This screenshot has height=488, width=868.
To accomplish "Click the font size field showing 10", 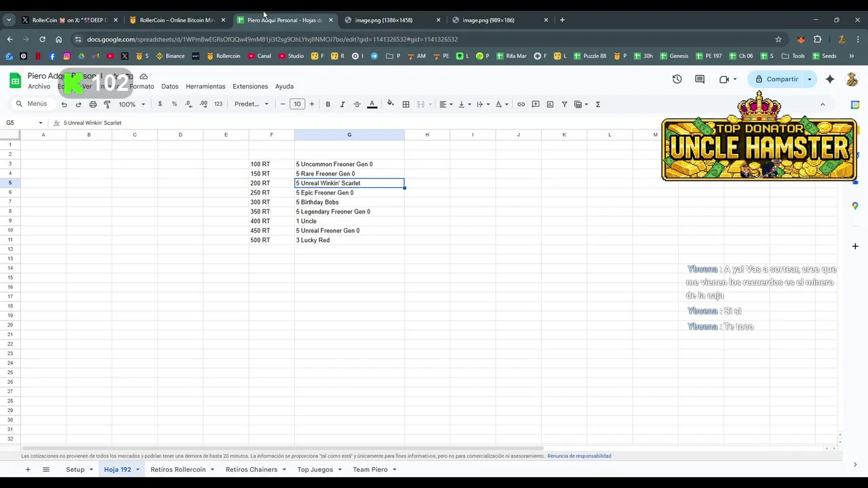I will [x=297, y=104].
